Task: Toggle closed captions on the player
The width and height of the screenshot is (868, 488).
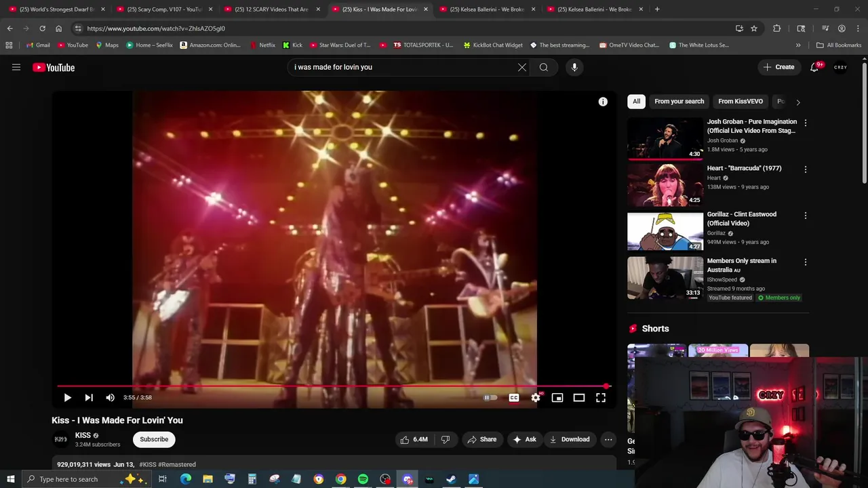Action: 514,398
